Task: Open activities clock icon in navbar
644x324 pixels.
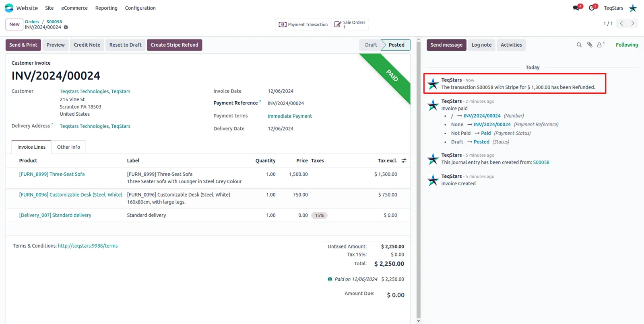Action: (592, 8)
